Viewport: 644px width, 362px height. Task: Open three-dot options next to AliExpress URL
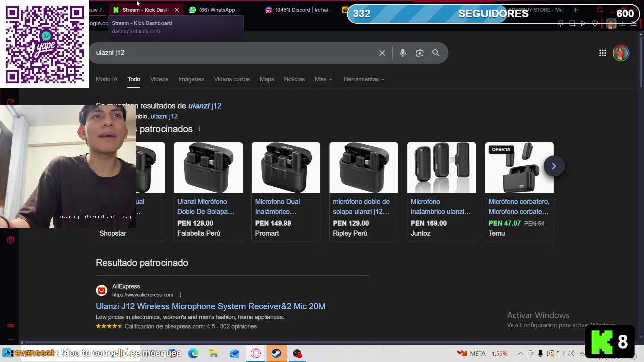[x=180, y=295]
